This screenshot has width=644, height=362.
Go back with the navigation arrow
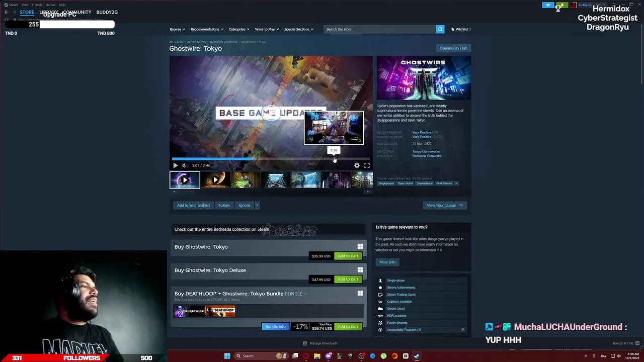6,12
